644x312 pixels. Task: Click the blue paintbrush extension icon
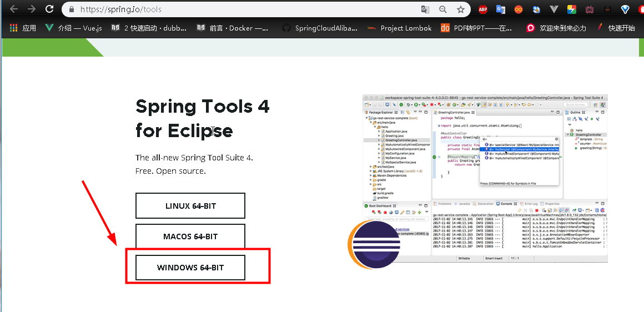click(536, 9)
